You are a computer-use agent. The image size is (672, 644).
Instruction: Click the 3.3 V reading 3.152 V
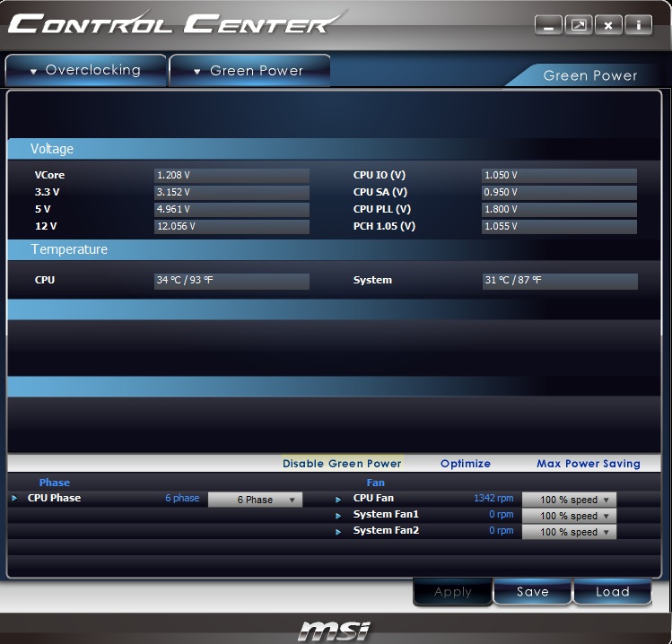click(231, 192)
